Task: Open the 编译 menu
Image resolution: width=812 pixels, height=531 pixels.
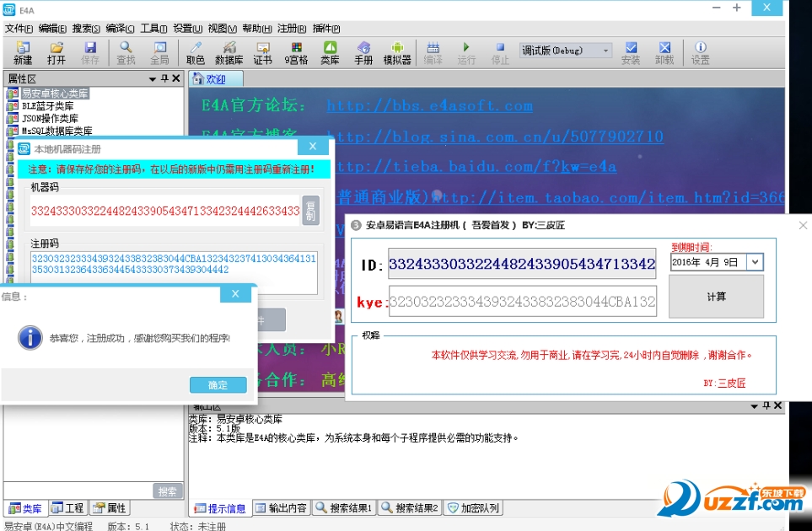Action: click(x=120, y=28)
